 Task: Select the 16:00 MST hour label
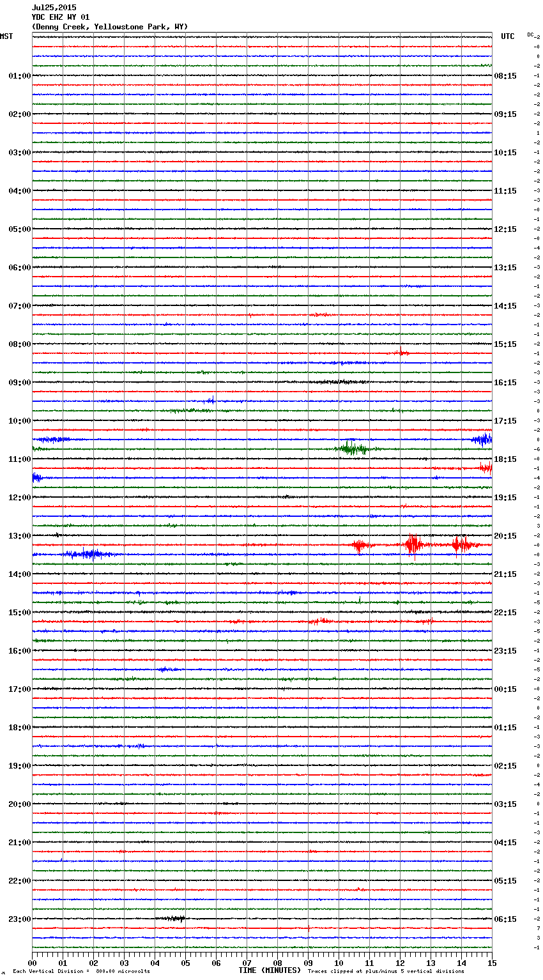[x=20, y=651]
